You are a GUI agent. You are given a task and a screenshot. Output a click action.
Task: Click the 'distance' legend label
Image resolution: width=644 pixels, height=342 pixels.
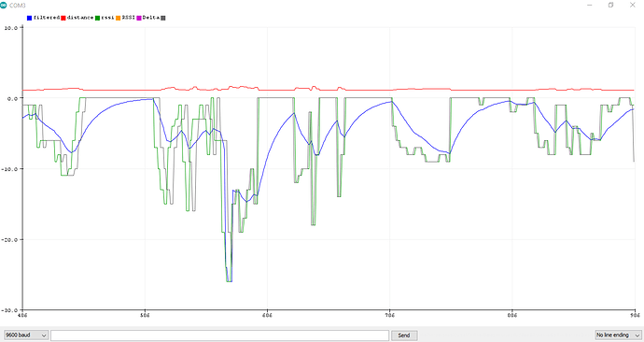[x=80, y=18]
